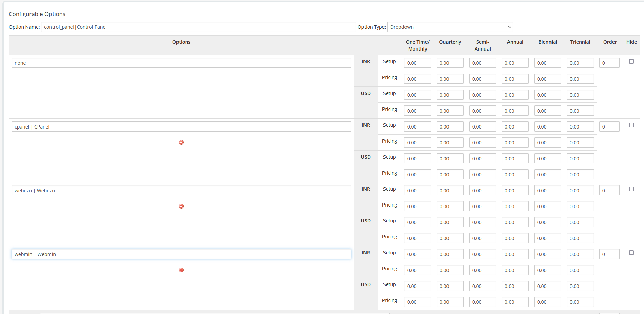This screenshot has width=644, height=314.
Task: Click the Order column header
Action: coord(610,42)
